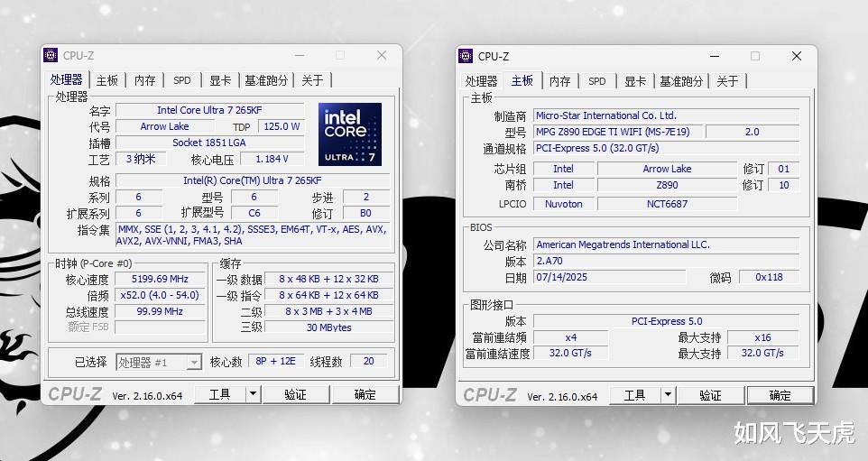Click the 8 x 48 KB + 12 x 32 KB cache value
The height and width of the screenshot is (461, 868).
328,279
